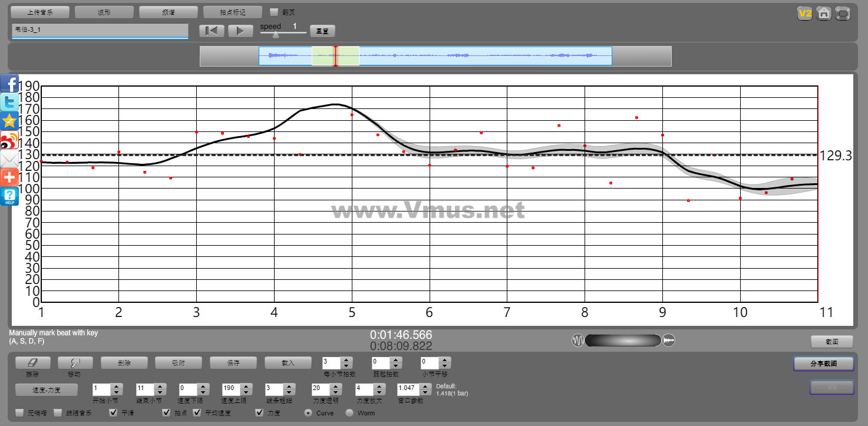Image resolution: width=868 pixels, height=426 pixels.
Task: Open the Weibo share icon
Action: point(9,140)
